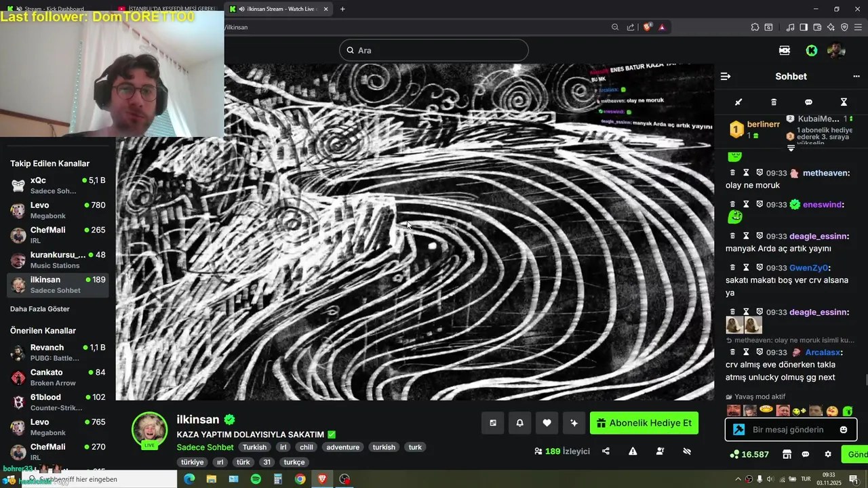The width and height of the screenshot is (868, 488).
Task: Click the 16.587 channel points balance
Action: (749, 454)
